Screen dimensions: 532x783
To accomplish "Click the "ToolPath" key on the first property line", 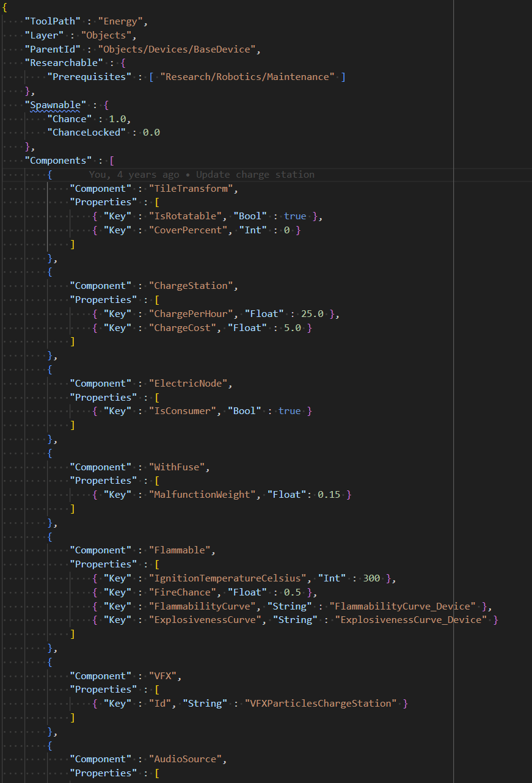I will [x=53, y=21].
